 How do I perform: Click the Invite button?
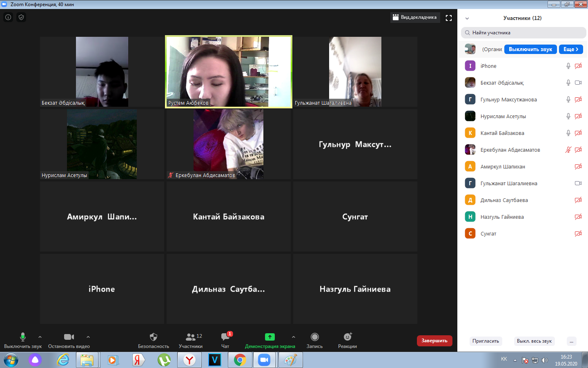coord(486,341)
